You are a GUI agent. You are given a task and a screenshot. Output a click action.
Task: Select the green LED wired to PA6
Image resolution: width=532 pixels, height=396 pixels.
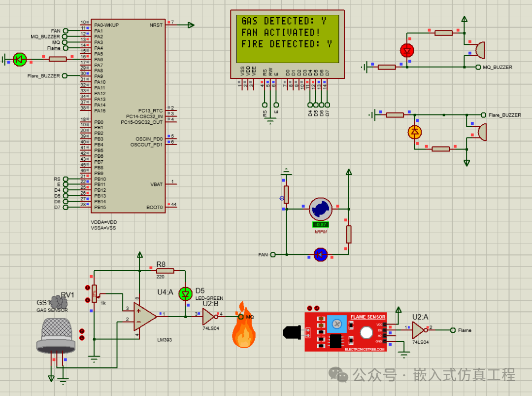(x=20, y=60)
